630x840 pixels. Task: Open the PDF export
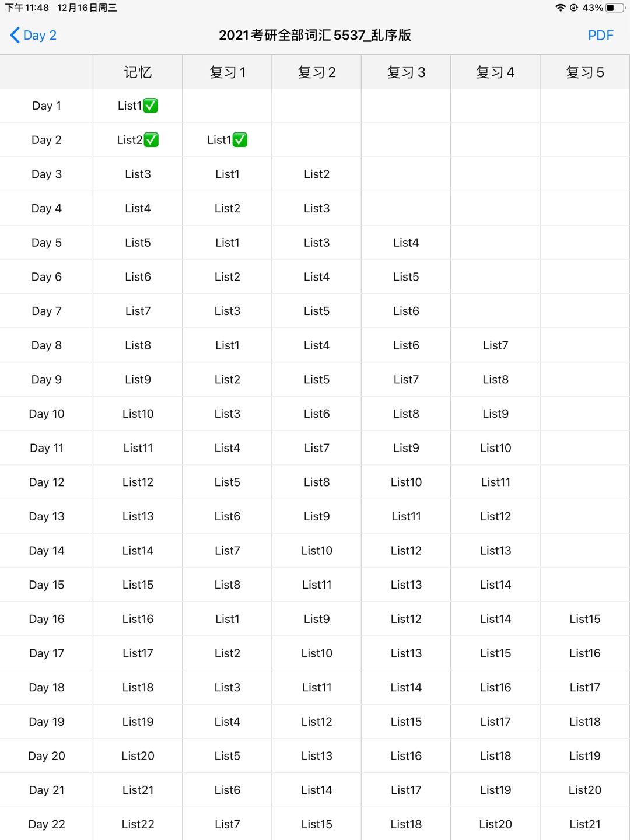click(600, 36)
